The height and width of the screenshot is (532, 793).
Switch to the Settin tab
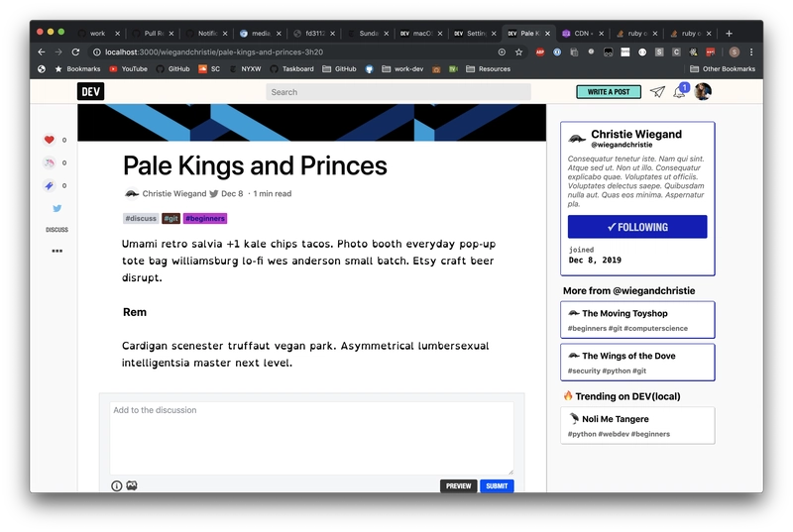coord(475,34)
